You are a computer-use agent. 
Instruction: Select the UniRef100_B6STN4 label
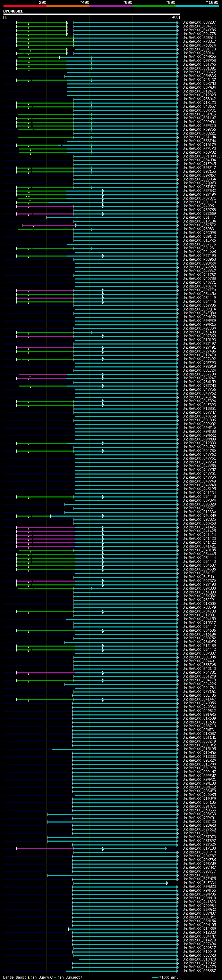pos(199,141)
